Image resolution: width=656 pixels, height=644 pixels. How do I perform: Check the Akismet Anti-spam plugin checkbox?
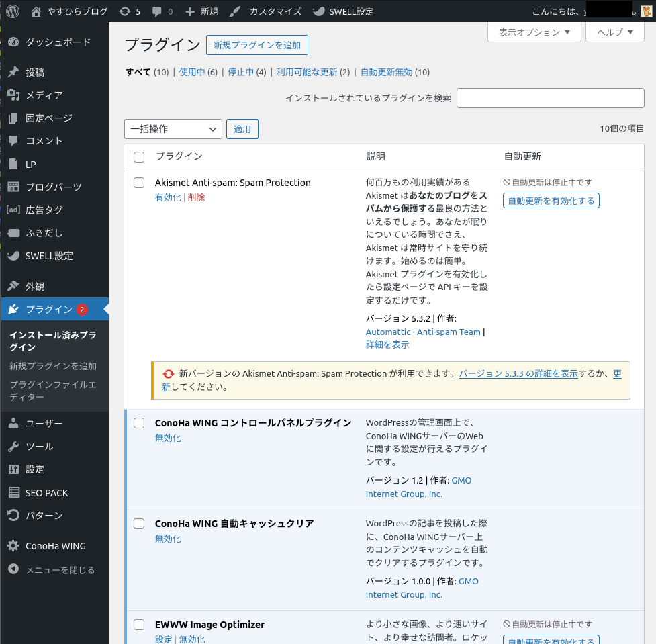[139, 183]
